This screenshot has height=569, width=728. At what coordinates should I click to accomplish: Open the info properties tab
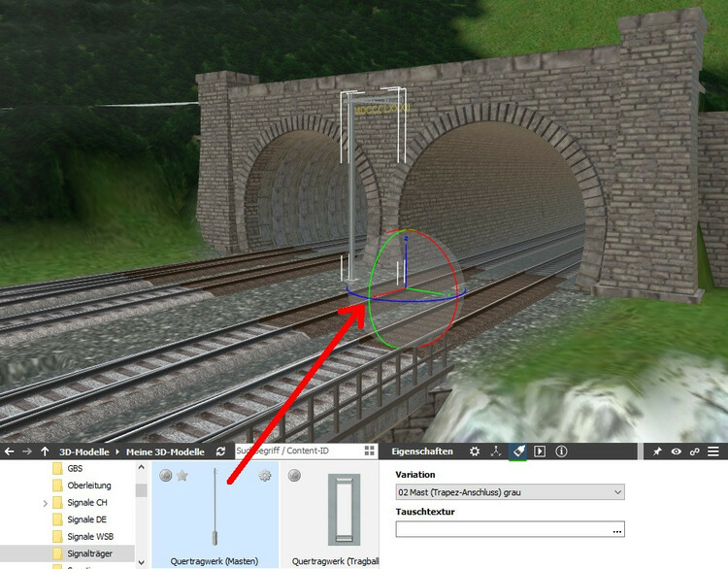(561, 452)
